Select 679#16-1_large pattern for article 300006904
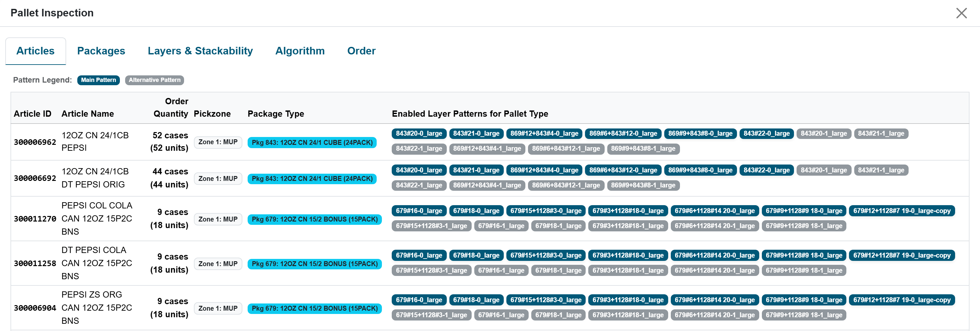 coord(501,315)
